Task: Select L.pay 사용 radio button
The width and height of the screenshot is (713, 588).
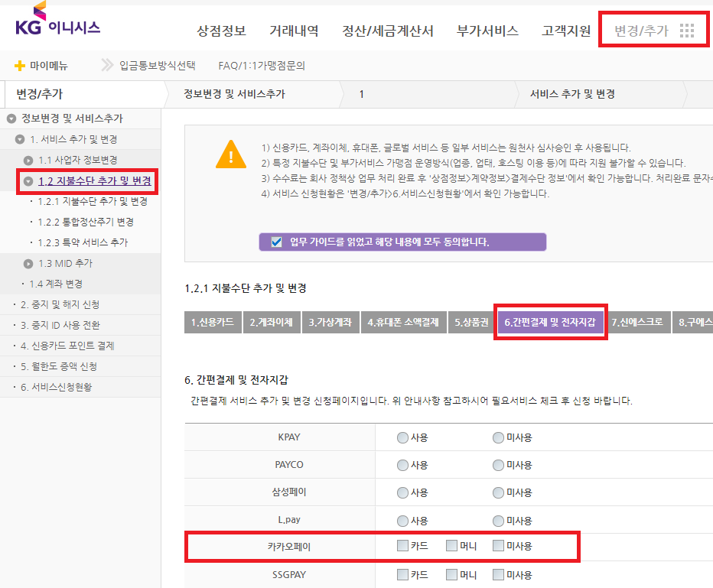Action: [402, 521]
